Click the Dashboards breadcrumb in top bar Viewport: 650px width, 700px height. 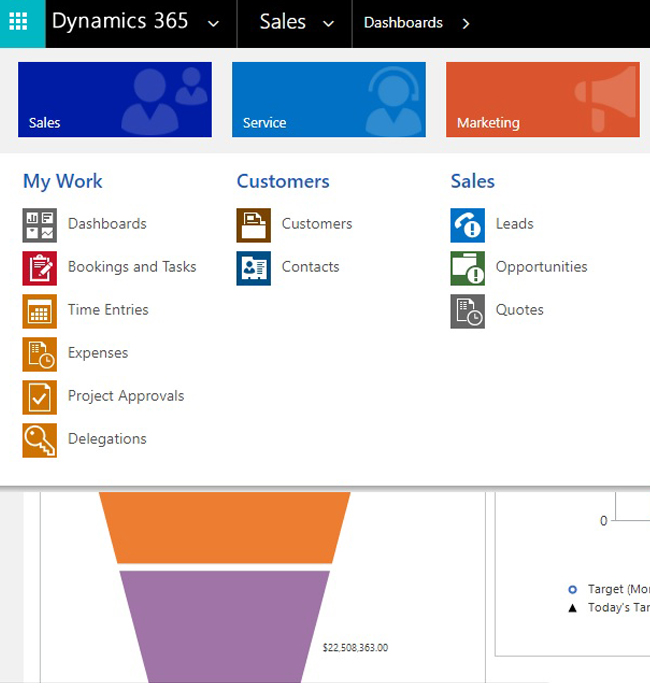(403, 23)
